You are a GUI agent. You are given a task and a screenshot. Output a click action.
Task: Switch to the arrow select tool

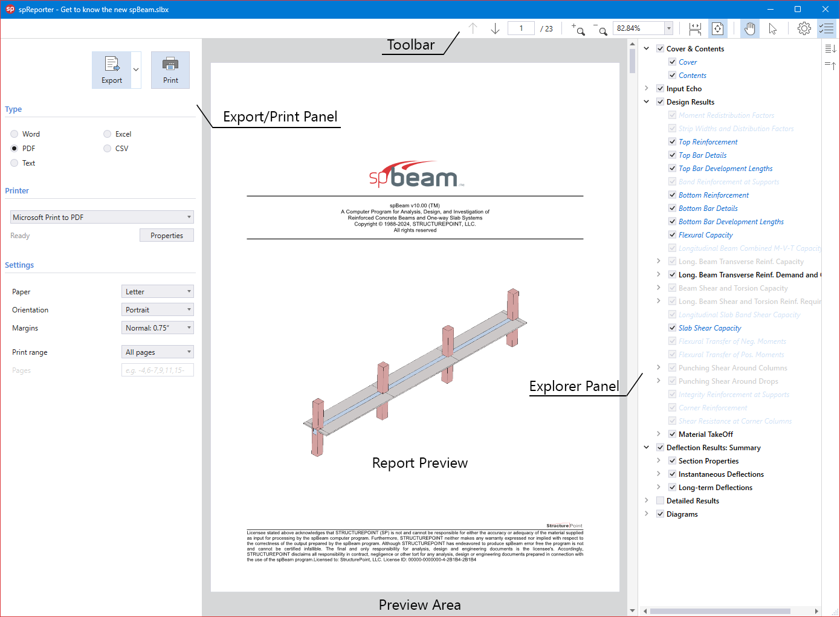(x=772, y=28)
